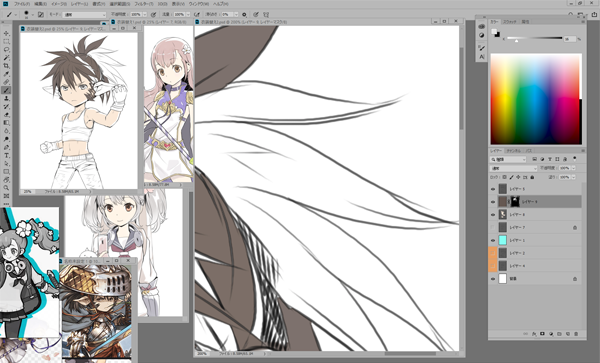Select the Rectangular Marquee tool
Viewport: 600px width, 363px height.
(6, 41)
